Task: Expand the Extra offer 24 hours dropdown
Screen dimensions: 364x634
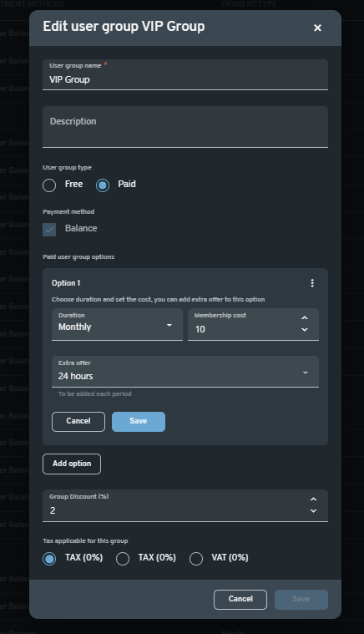Action: point(185,372)
